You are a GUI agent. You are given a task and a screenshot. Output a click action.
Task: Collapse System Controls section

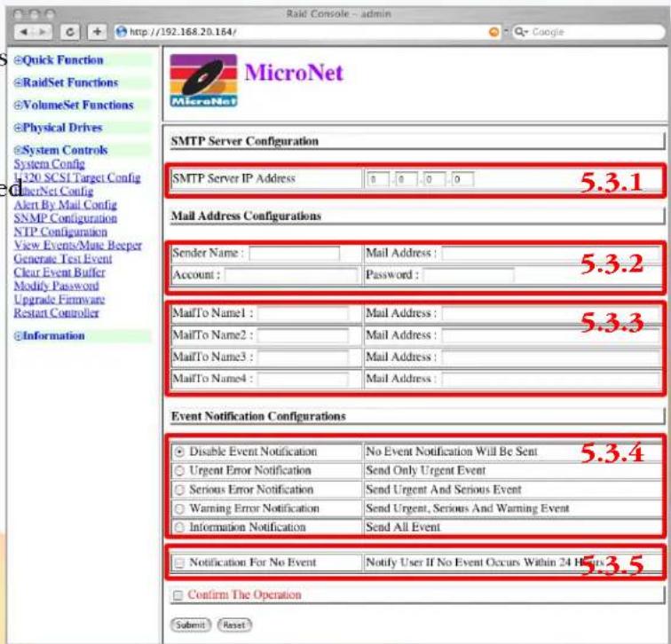click(60, 150)
